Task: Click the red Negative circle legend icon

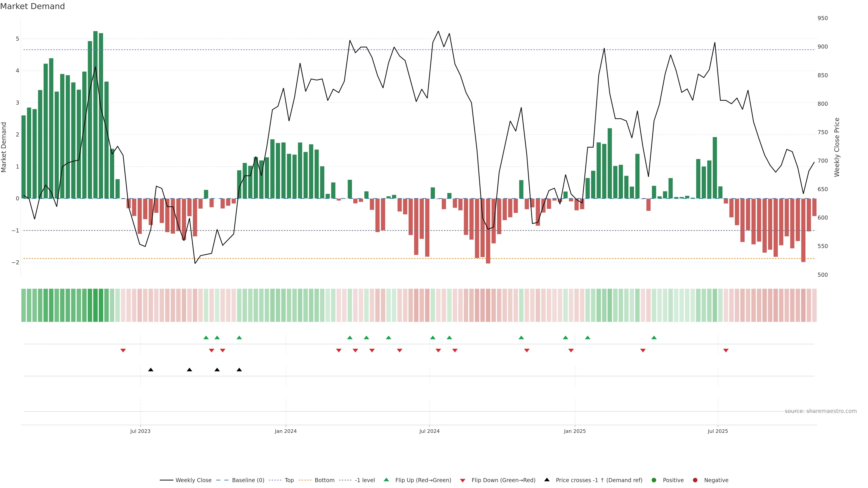Action: 695,480
